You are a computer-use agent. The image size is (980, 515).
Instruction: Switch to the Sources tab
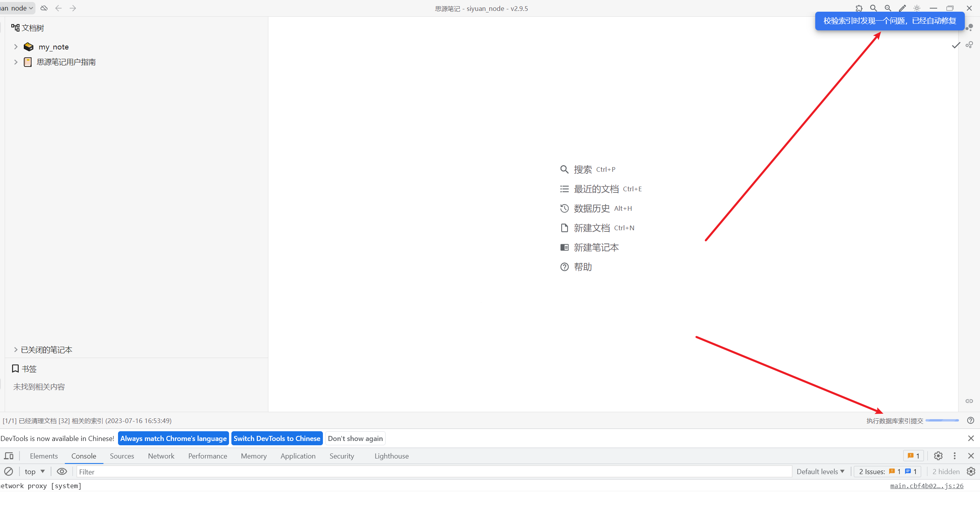click(x=122, y=456)
